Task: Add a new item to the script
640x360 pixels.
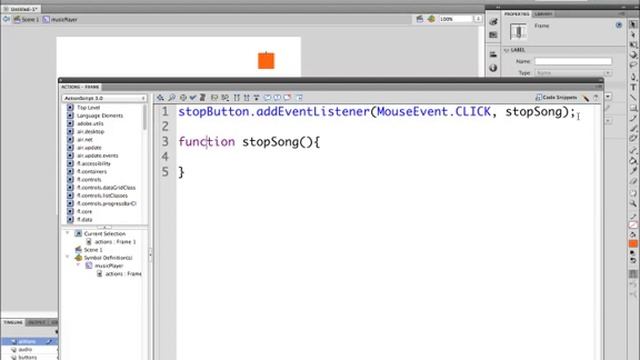Action: pyautogui.click(x=160, y=98)
